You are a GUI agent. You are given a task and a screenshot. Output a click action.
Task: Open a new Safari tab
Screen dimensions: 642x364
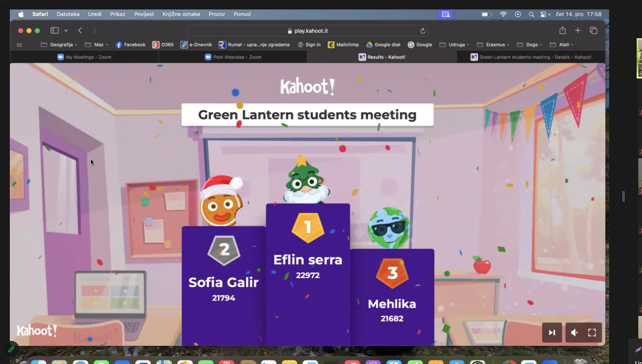pos(578,30)
